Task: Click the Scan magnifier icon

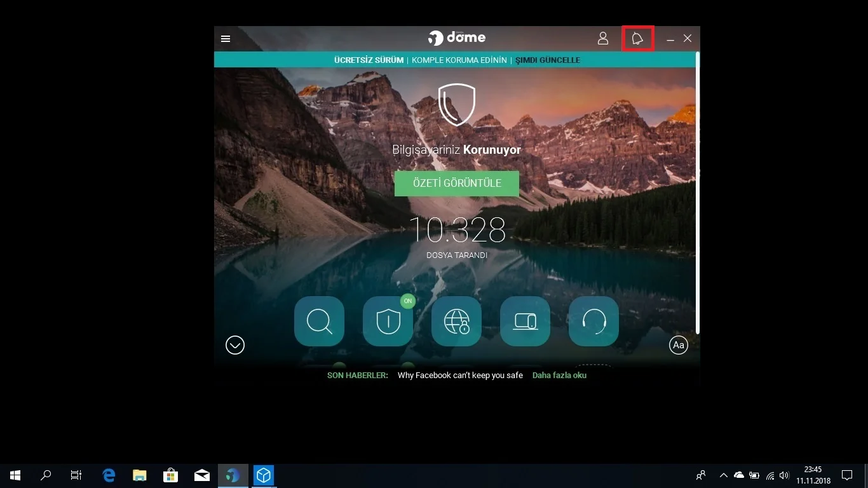Action: [319, 322]
